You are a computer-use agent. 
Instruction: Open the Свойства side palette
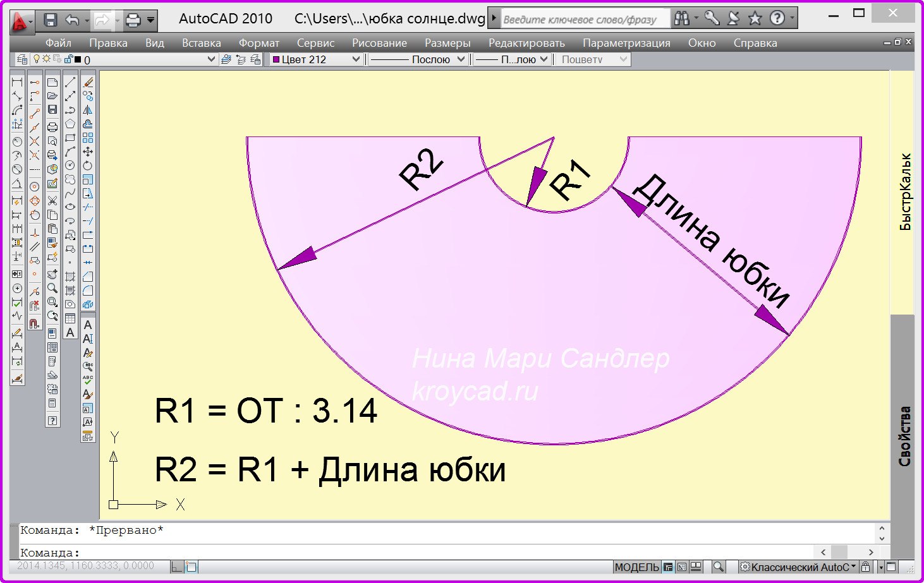[x=904, y=436]
